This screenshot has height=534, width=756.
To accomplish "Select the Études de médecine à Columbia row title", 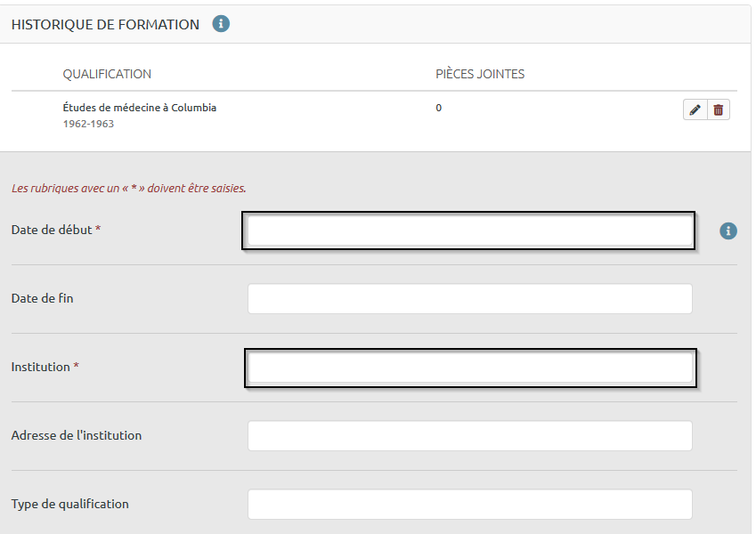I will 140,108.
